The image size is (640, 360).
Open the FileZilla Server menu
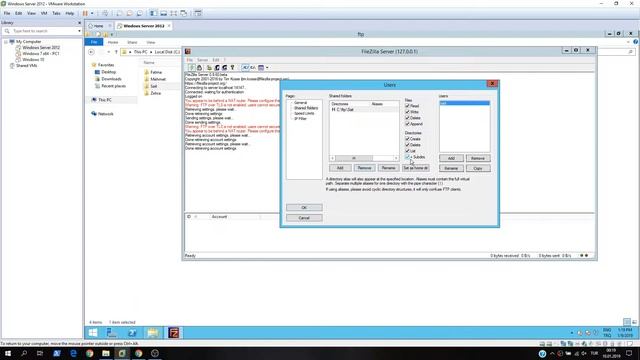coord(202,60)
